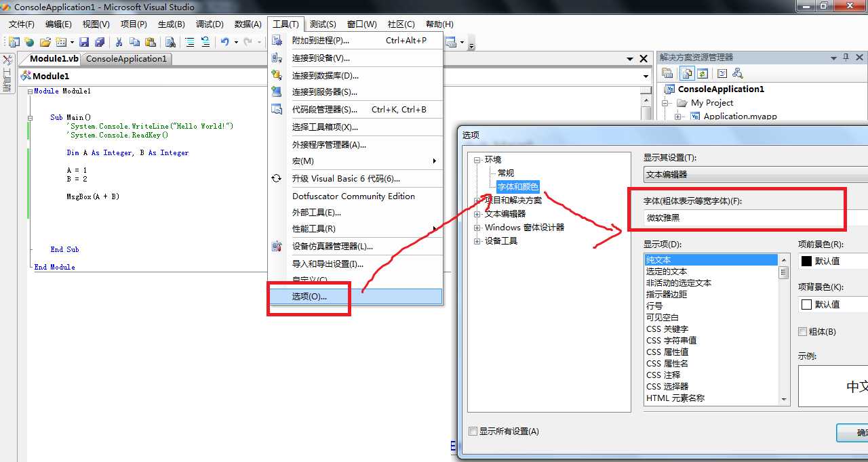Open 项前景色 color dropdown

pyautogui.click(x=833, y=261)
